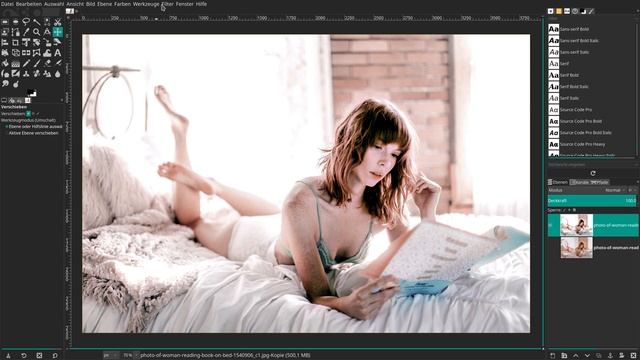Open the Filter menu
This screenshot has width=640, height=360.
click(167, 4)
